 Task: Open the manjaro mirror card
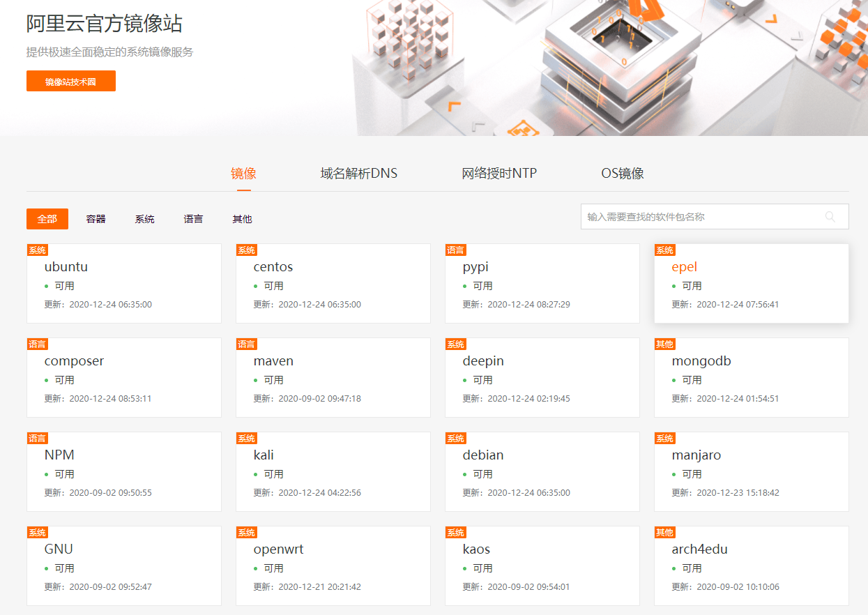click(752, 472)
